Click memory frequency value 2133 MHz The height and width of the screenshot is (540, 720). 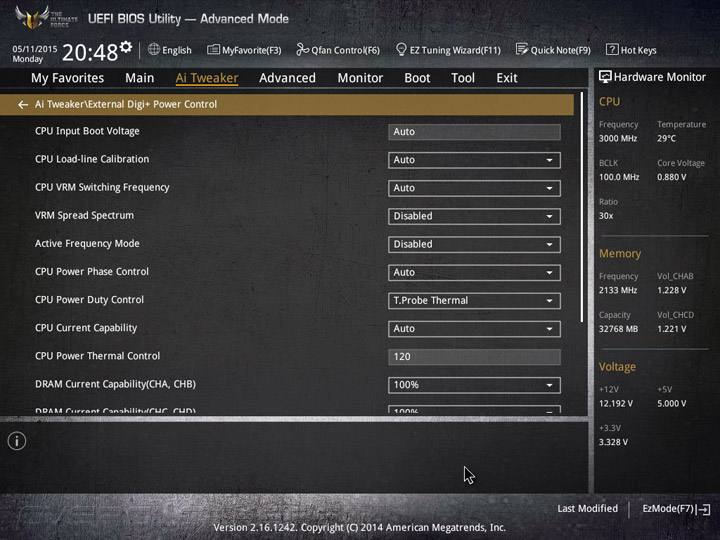pyautogui.click(x=618, y=290)
